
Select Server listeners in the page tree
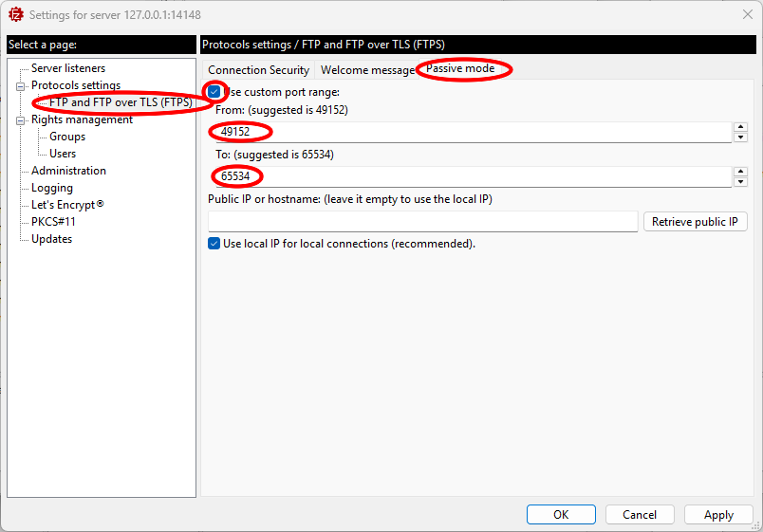point(68,68)
